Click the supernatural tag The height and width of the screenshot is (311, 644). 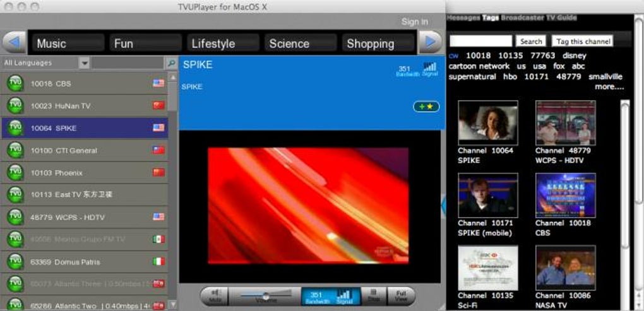pos(472,77)
